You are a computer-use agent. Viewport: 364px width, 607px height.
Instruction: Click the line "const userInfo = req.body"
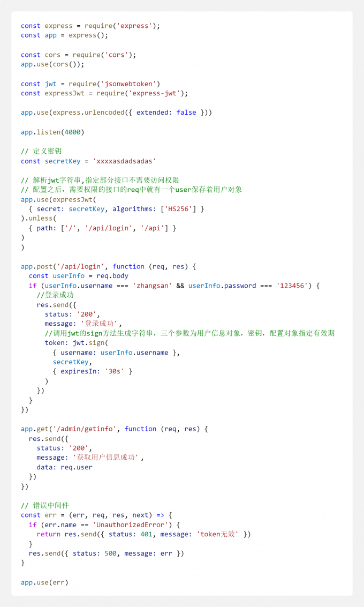79,276
